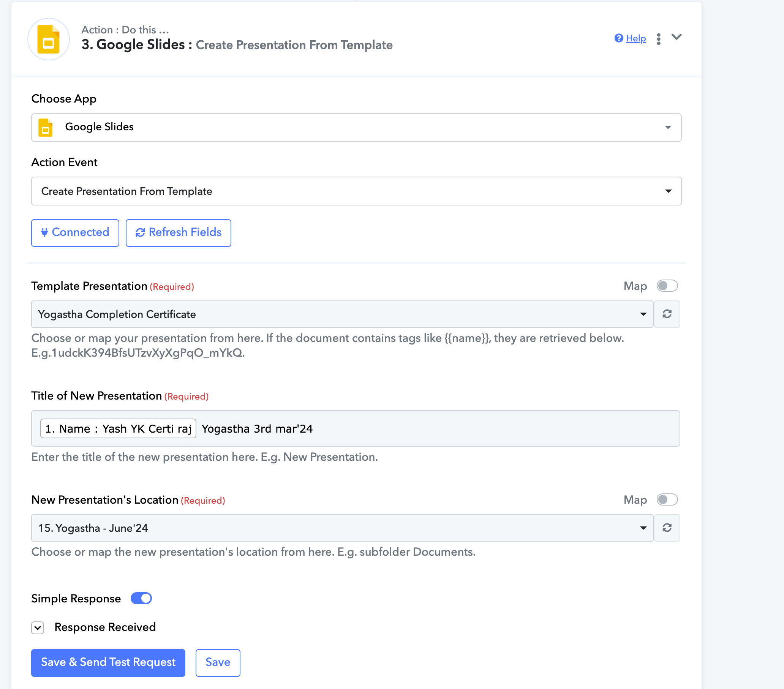Open the Help link

point(635,38)
